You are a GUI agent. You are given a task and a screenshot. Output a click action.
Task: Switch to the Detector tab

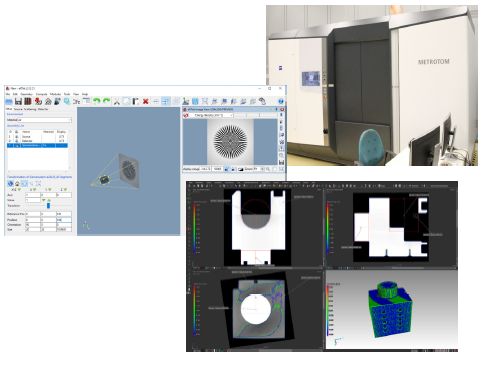coord(43,109)
